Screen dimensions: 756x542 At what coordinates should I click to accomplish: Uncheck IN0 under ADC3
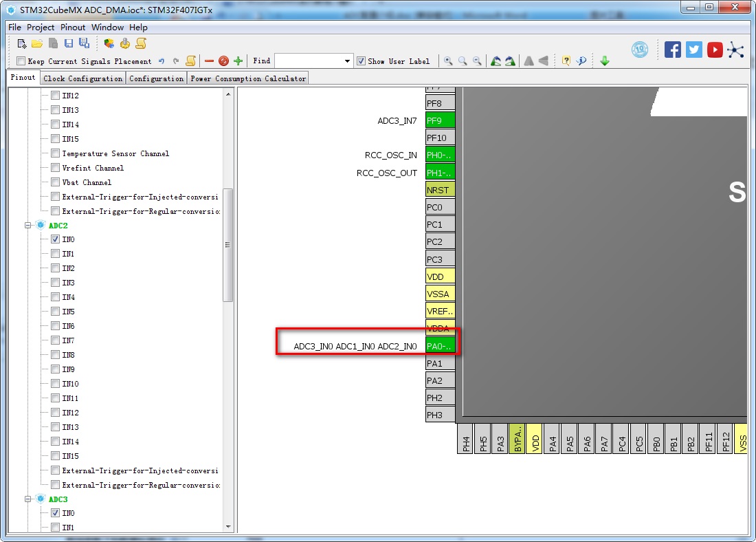55,512
